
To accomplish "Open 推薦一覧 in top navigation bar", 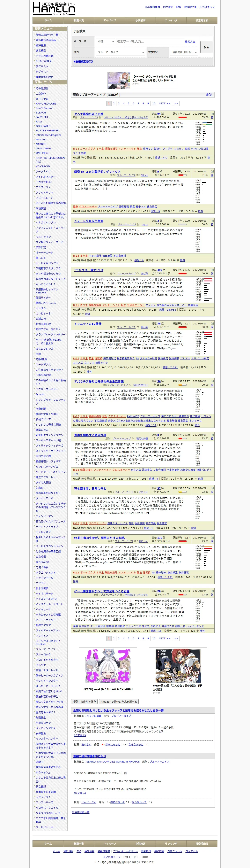I will 79,20.
